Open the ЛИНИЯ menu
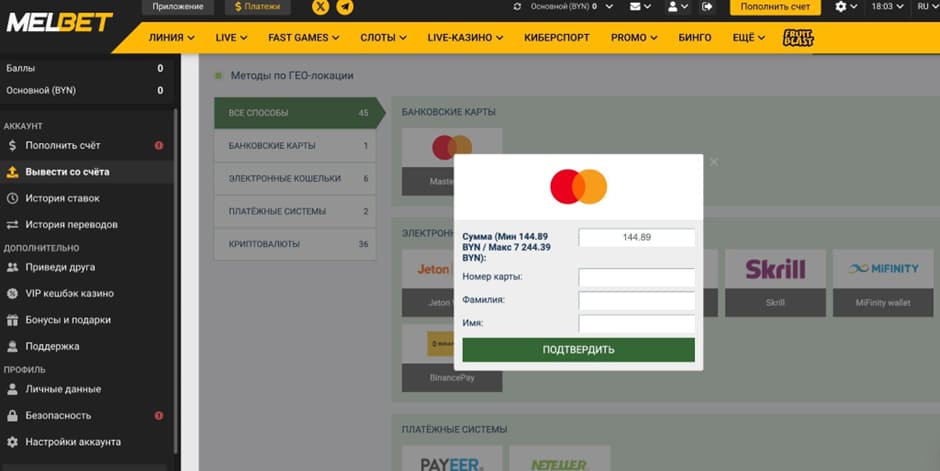 tap(171, 38)
